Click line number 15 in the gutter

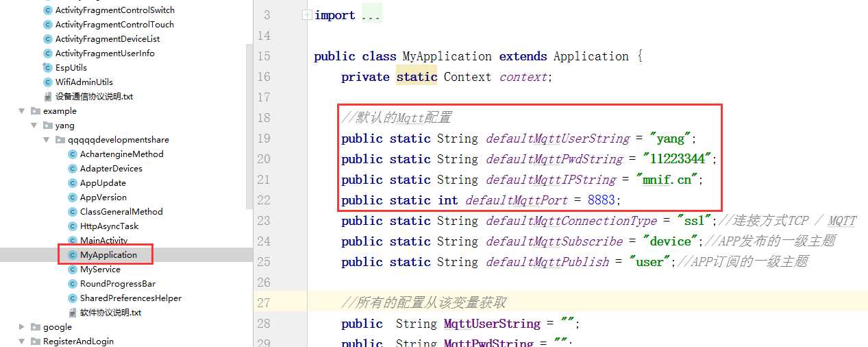[x=264, y=56]
